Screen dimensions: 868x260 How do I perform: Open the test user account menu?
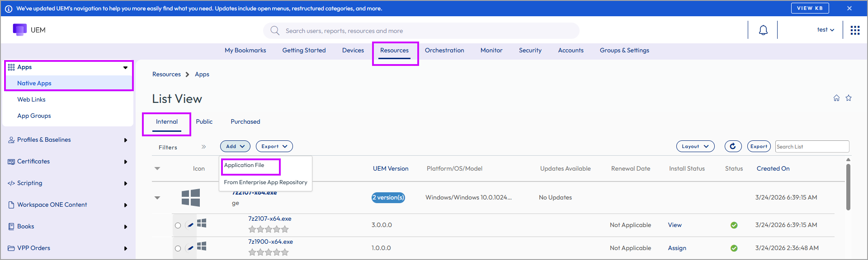pyautogui.click(x=826, y=30)
